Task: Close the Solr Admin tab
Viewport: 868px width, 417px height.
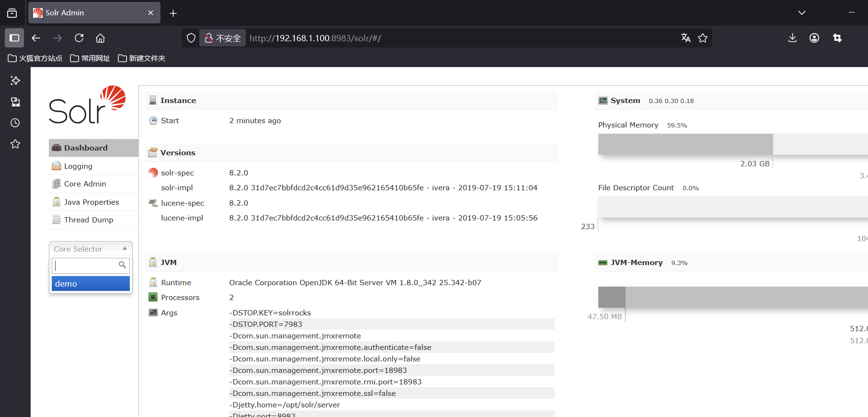Action: click(150, 13)
